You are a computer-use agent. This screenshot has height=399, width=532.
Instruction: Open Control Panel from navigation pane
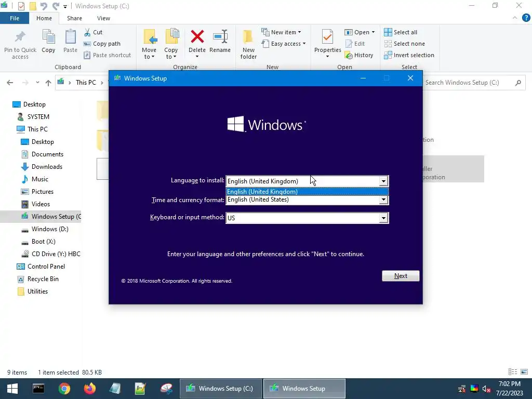46,267
